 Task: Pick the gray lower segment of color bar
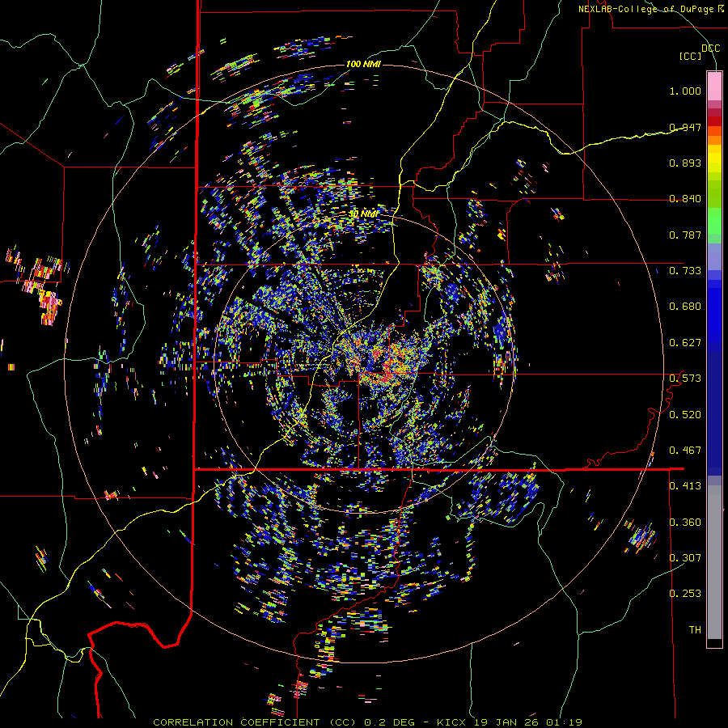(714, 562)
